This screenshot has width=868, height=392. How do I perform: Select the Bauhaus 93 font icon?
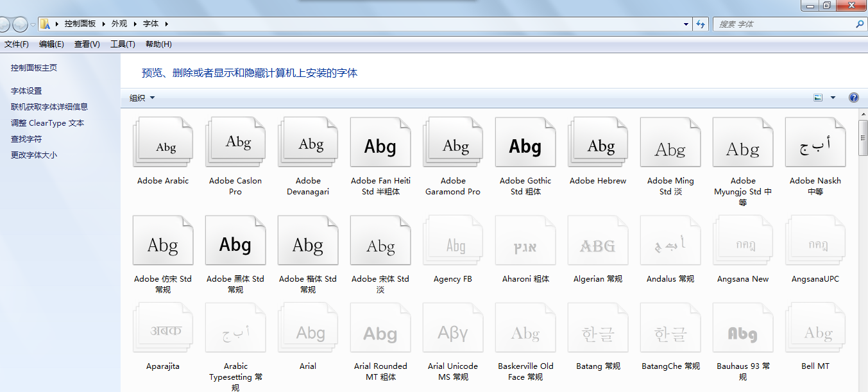(743, 328)
